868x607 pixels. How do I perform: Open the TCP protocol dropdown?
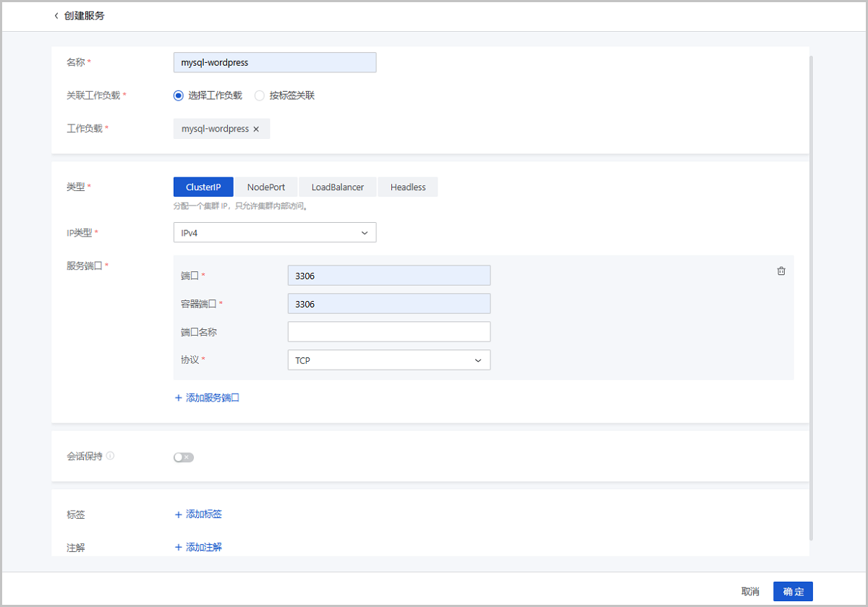click(x=389, y=360)
